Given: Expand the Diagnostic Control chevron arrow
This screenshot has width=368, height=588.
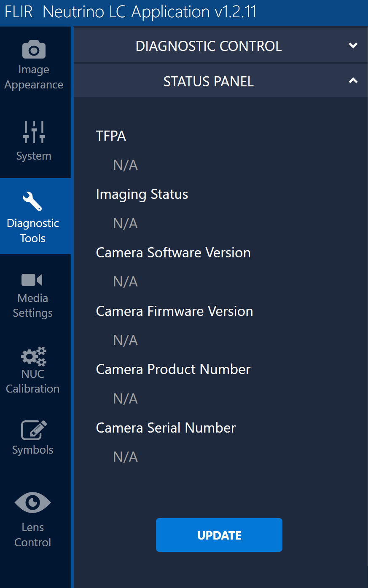Looking at the screenshot, I should [353, 45].
